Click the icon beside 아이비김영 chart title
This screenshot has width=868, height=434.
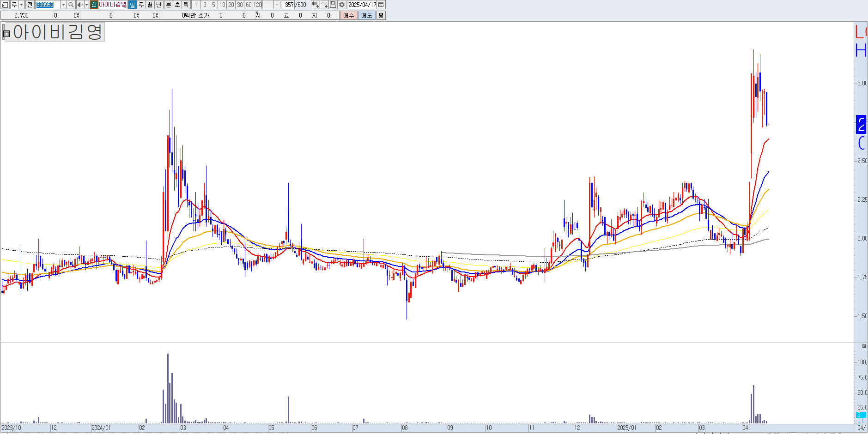(6, 34)
